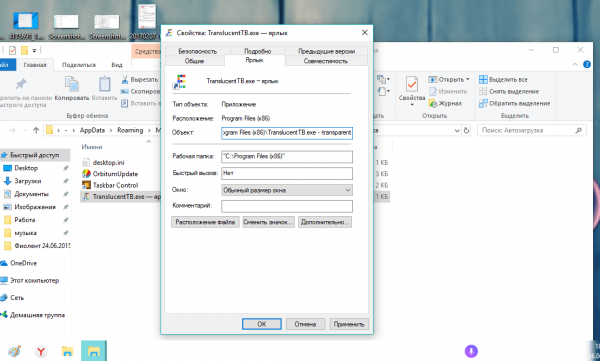
Task: Select Этот компьютер in navigation pane
Action: [x=34, y=280]
